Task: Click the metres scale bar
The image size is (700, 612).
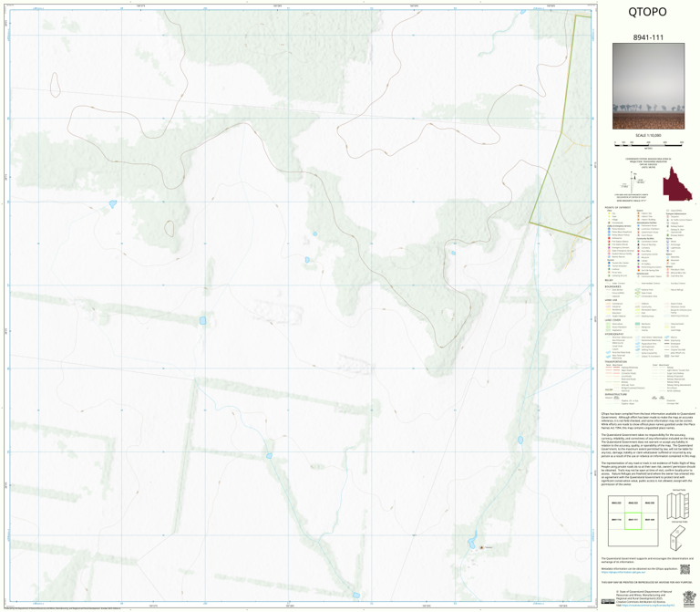Action: (x=648, y=143)
